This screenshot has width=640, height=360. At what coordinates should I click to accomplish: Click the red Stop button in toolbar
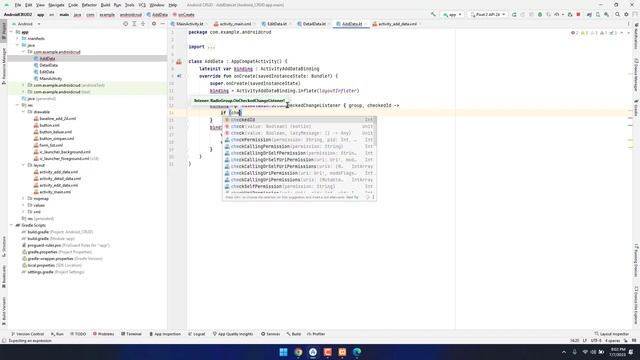pyautogui.click(x=578, y=15)
